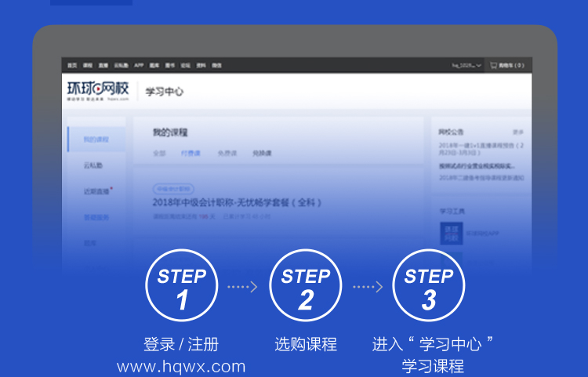Open 直播 in top navigation
Viewport: 588px width, 377px height.
[x=103, y=65]
